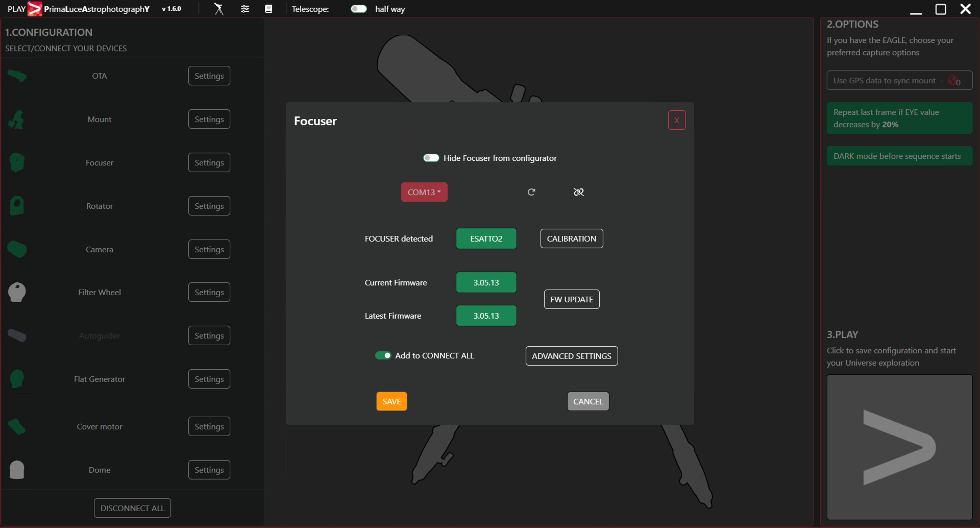The image size is (980, 528).
Task: Click the Dome device icon
Action: point(17,470)
